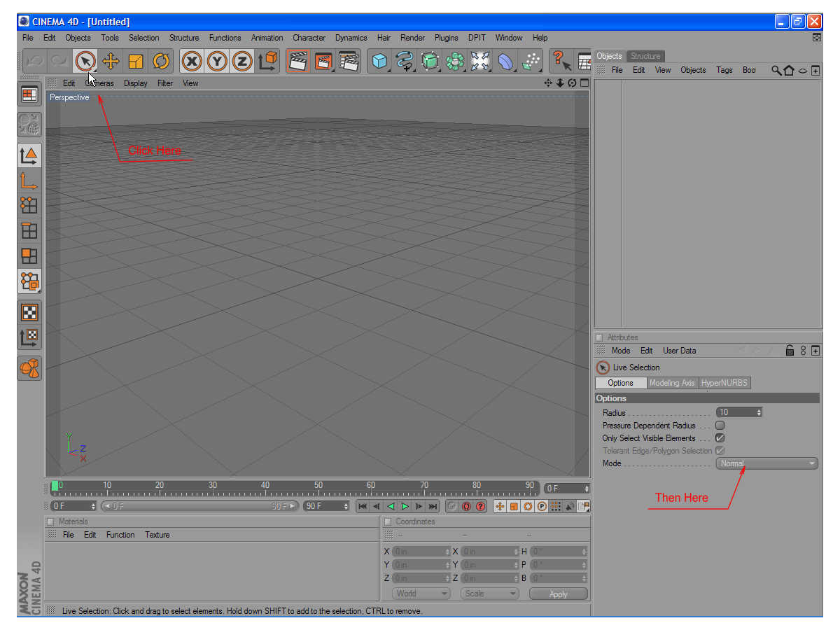
Task: Click the Radius value stepper arrows
Action: pos(759,412)
